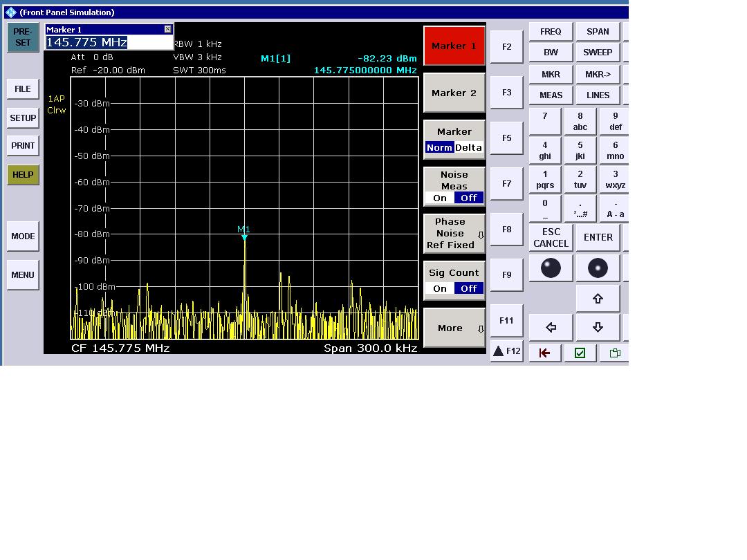Open the MENU key
Image resolution: width=747 pixels, height=560 pixels.
(23, 274)
